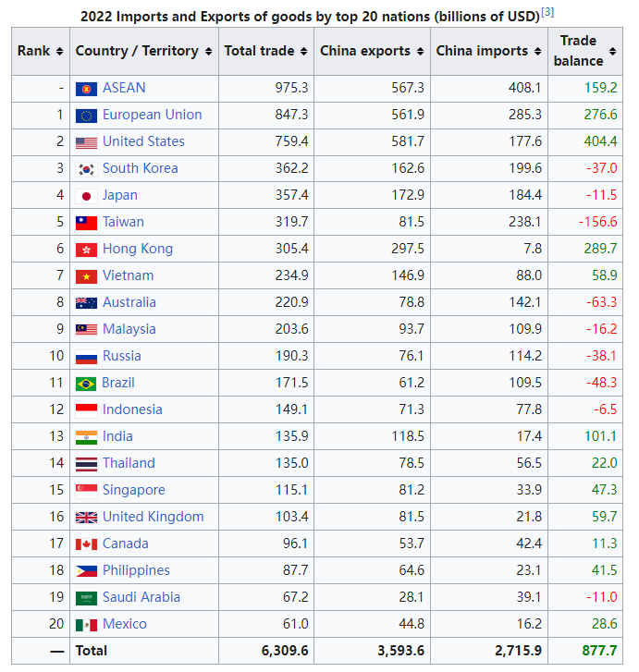
Task: Click the Australia flag icon
Action: [x=86, y=303]
